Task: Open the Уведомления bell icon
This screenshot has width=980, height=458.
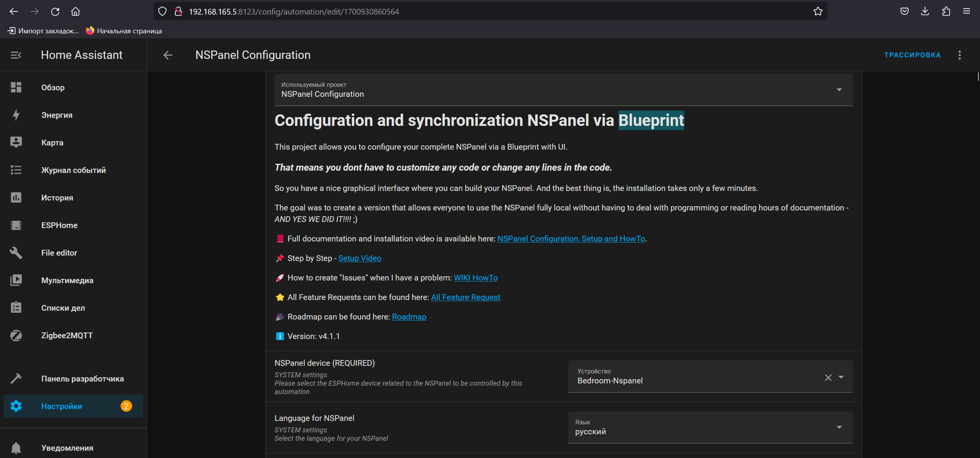Action: (x=16, y=448)
